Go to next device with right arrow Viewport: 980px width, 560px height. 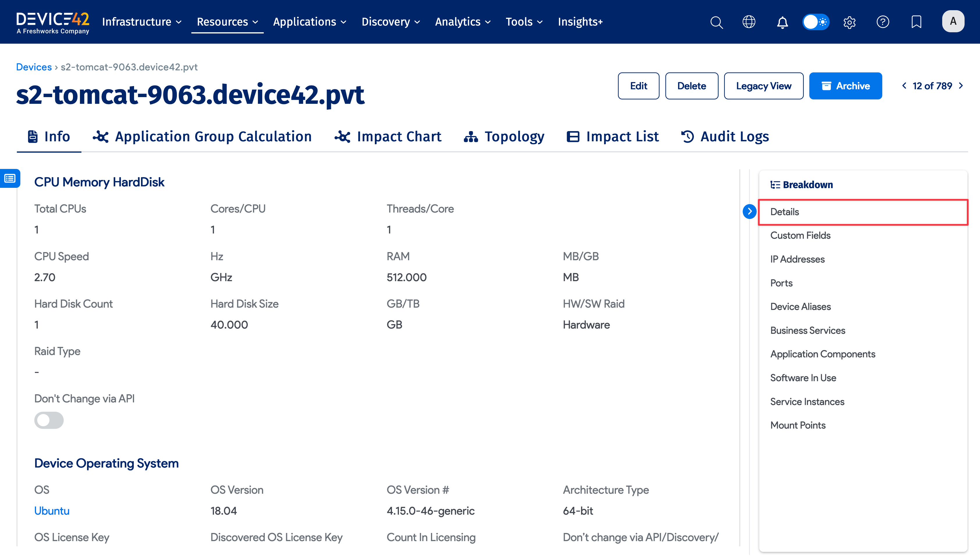click(x=962, y=86)
